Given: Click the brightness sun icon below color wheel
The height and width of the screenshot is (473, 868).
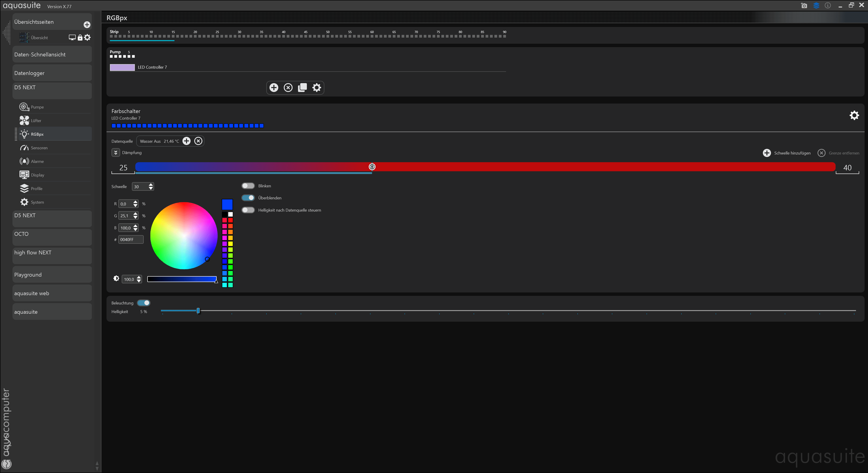Looking at the screenshot, I should click(x=116, y=278).
